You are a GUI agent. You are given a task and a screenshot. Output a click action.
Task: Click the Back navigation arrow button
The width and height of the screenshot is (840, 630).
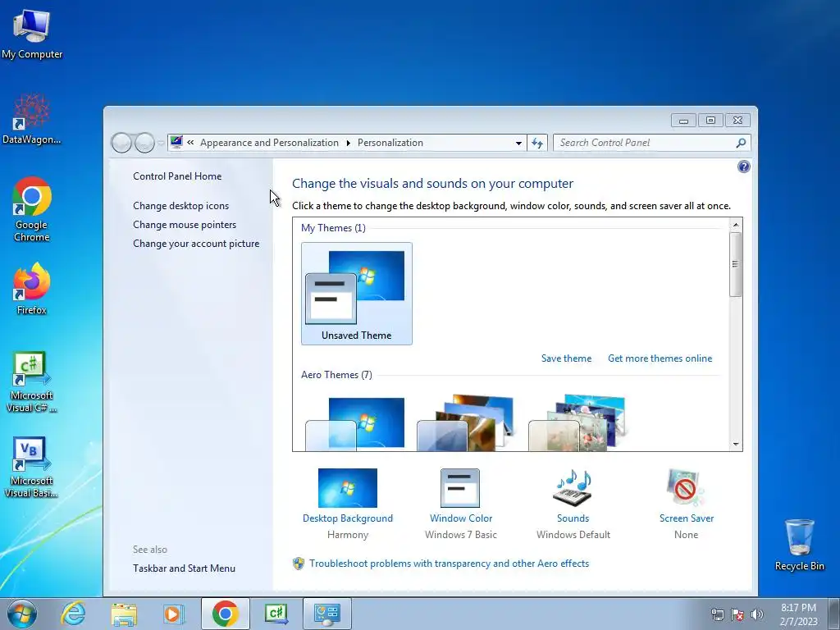tap(121, 143)
